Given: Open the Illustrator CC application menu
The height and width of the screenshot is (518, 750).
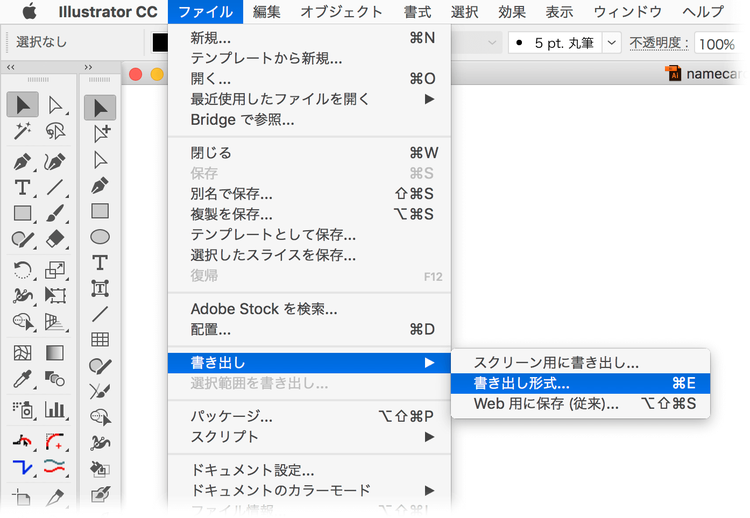Looking at the screenshot, I should click(x=108, y=11).
